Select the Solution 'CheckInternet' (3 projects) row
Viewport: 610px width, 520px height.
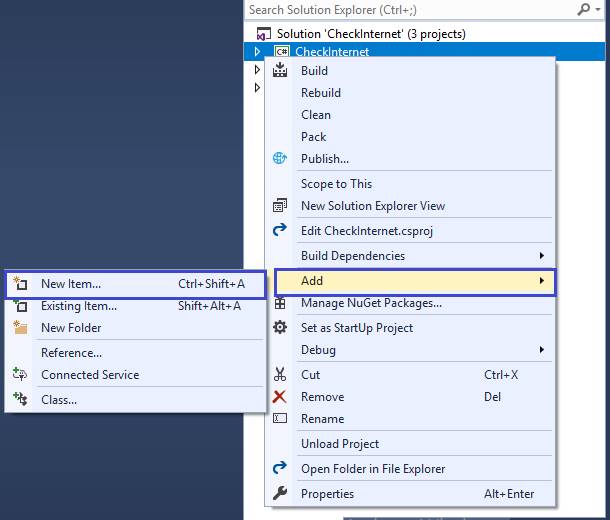tap(424, 34)
